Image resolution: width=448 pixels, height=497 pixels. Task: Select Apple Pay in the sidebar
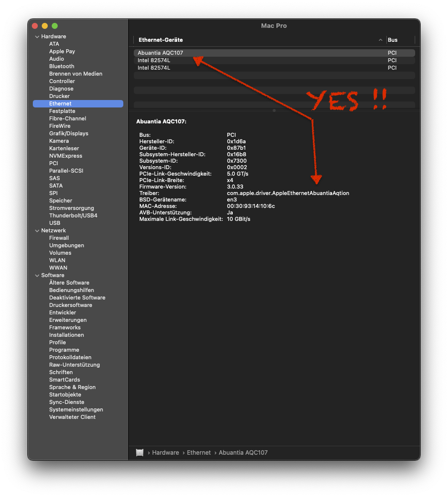click(x=62, y=51)
